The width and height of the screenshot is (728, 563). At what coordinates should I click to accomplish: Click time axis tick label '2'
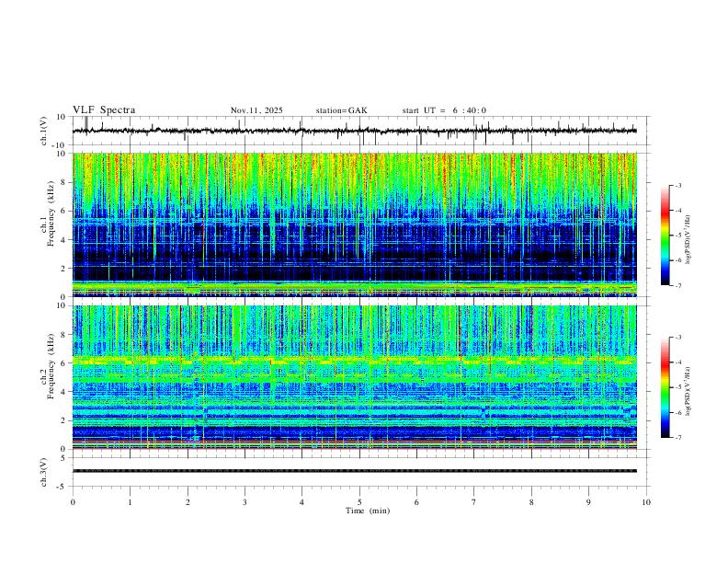pyautogui.click(x=188, y=502)
